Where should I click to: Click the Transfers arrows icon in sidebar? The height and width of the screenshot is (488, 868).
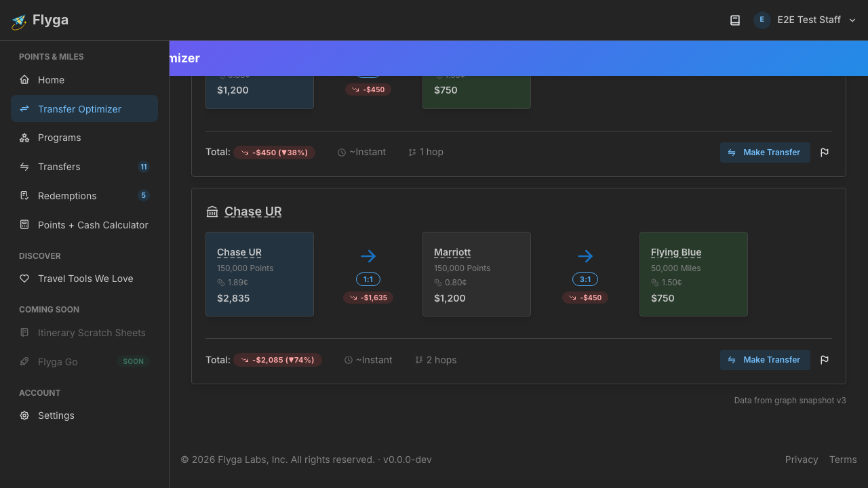tap(24, 167)
